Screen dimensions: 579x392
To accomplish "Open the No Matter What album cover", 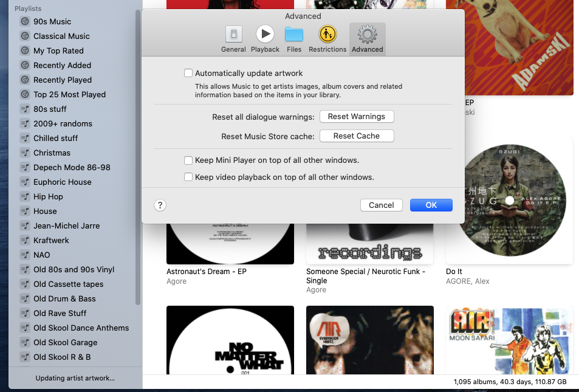I will coord(230,340).
